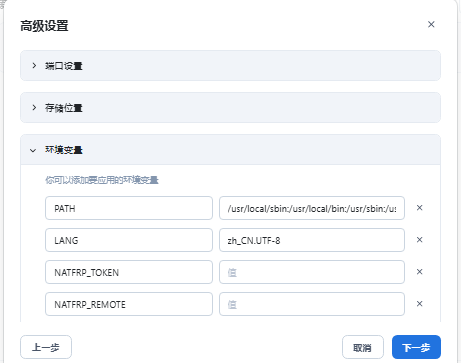Go back with 上一步 button
Image resolution: width=461 pixels, height=363 pixels.
(46, 347)
